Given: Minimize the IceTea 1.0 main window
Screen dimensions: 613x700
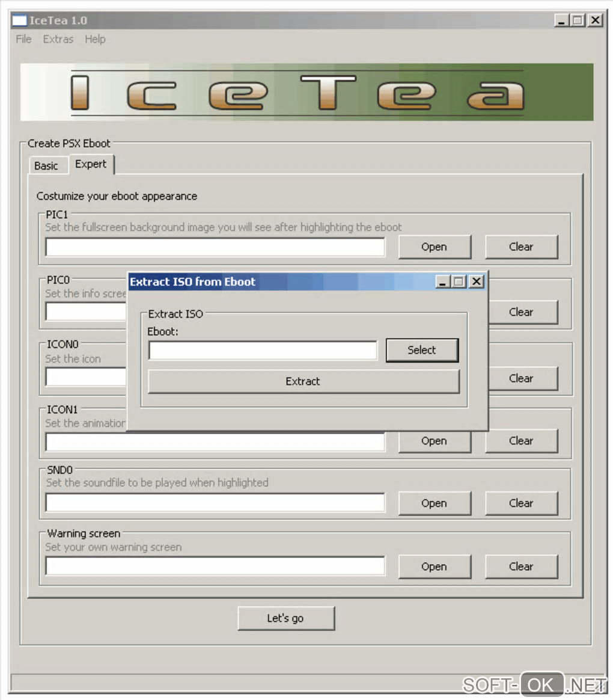Looking at the screenshot, I should (x=562, y=20).
